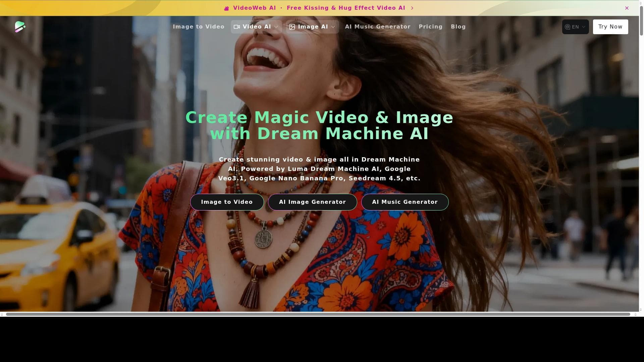Open Image to Video in navigation bar
The width and height of the screenshot is (644, 362).
(x=199, y=27)
